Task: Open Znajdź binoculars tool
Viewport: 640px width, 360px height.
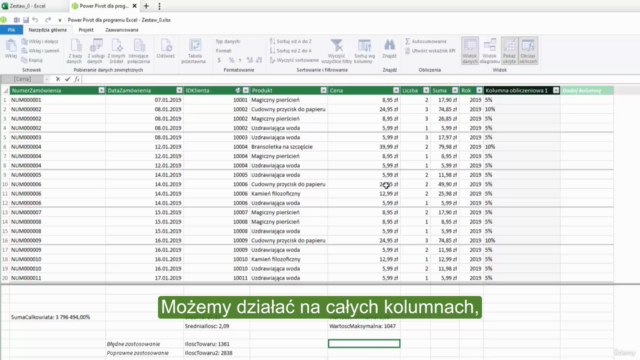Action: pyautogui.click(x=389, y=49)
